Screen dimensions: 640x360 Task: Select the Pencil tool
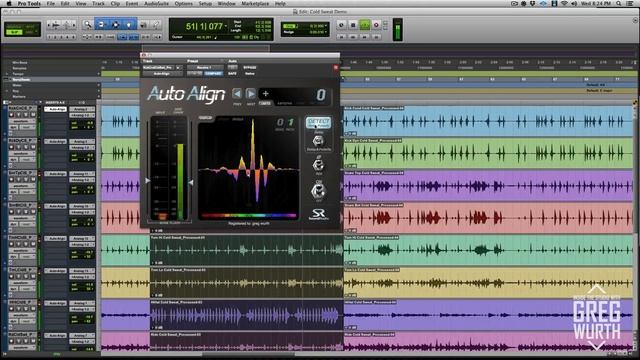156,25
